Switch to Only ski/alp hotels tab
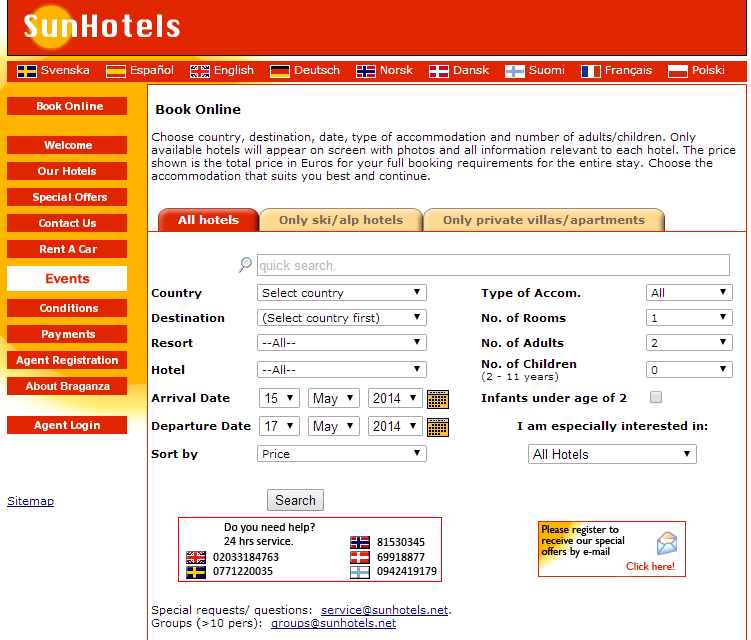 tap(341, 220)
